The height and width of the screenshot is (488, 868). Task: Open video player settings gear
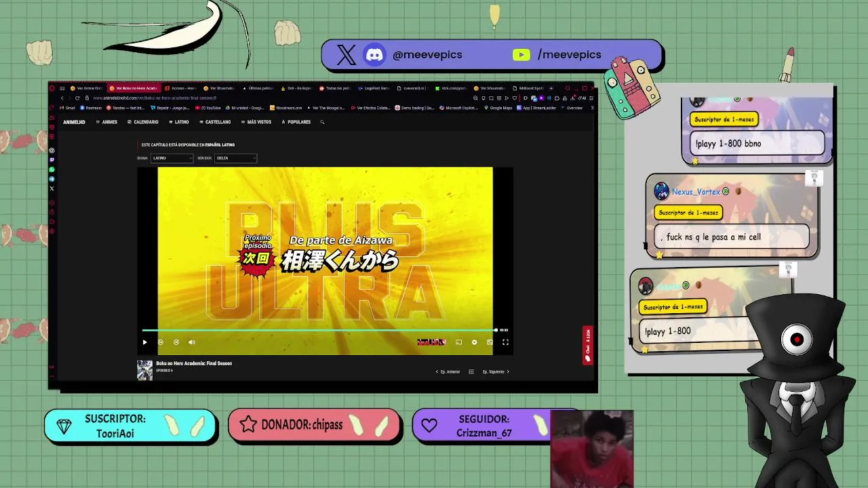475,342
